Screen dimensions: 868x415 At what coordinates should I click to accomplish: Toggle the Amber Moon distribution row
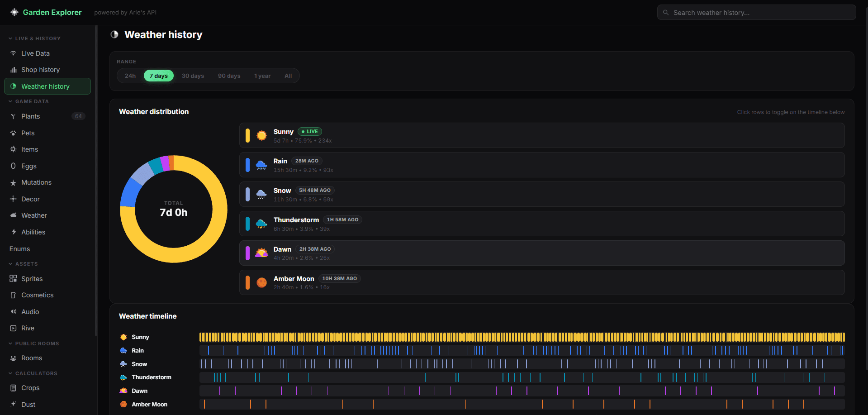542,282
